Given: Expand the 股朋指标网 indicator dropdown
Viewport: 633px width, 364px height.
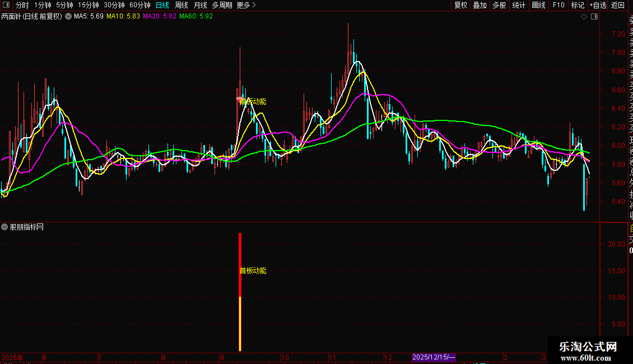Looking at the screenshot, I should 5,227.
